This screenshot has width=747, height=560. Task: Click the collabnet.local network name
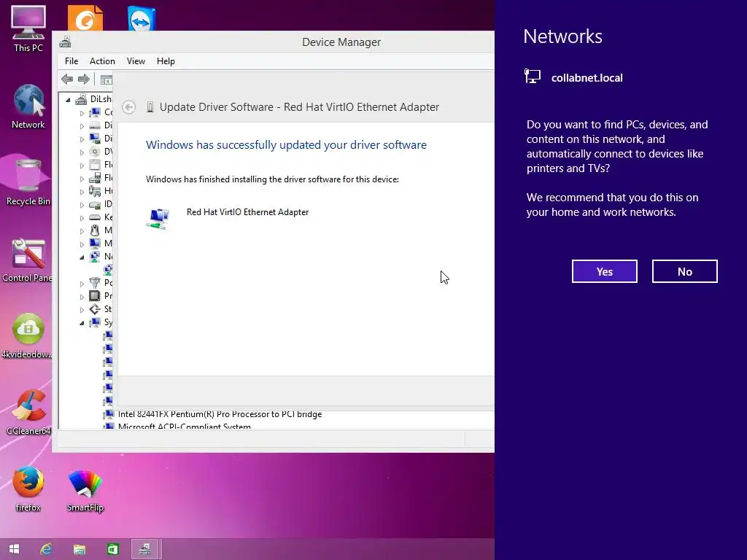coord(587,77)
